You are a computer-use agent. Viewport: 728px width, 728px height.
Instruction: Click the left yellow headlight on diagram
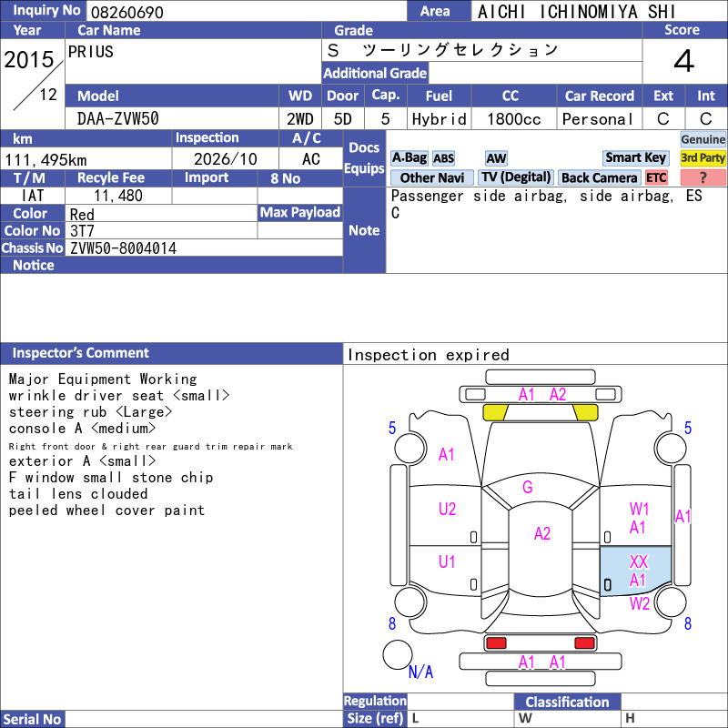(x=495, y=412)
